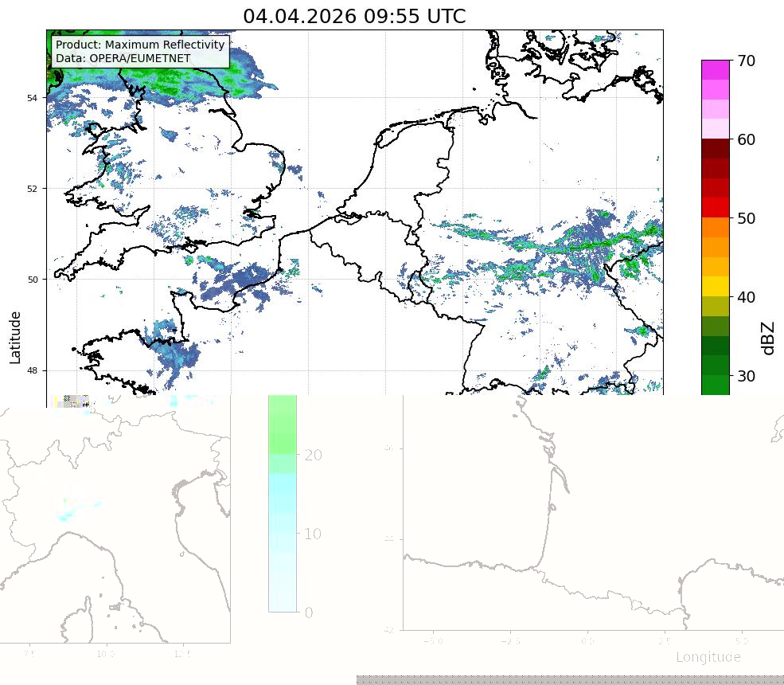Click the colorbar tick label 30
Screen dimensions: 784x685
point(746,376)
